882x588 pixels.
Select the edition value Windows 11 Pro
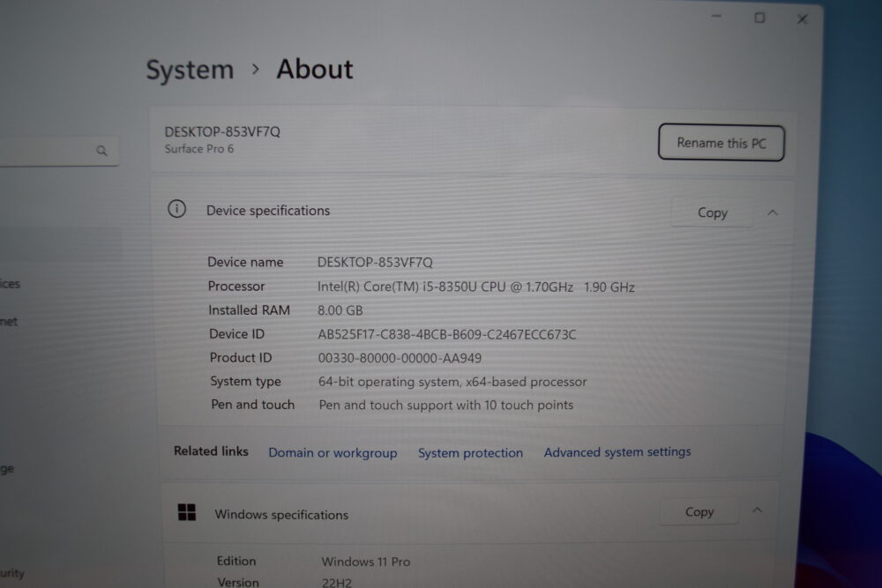(366, 562)
